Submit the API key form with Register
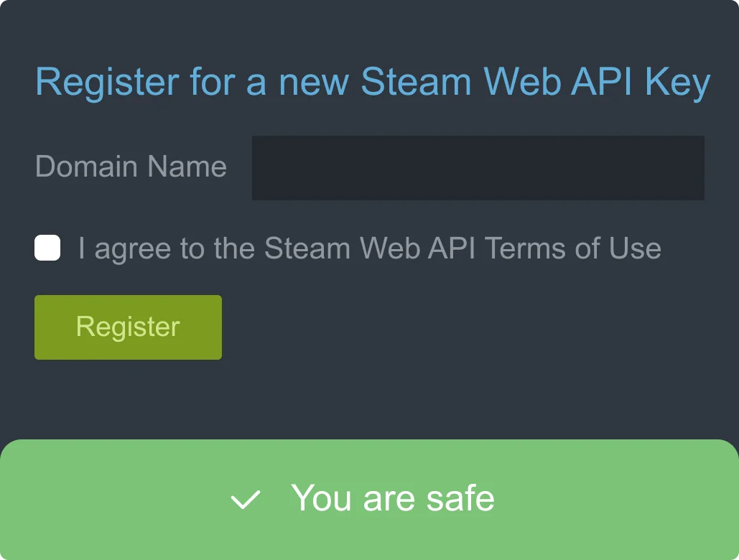This screenshot has width=739, height=560. 128,327
